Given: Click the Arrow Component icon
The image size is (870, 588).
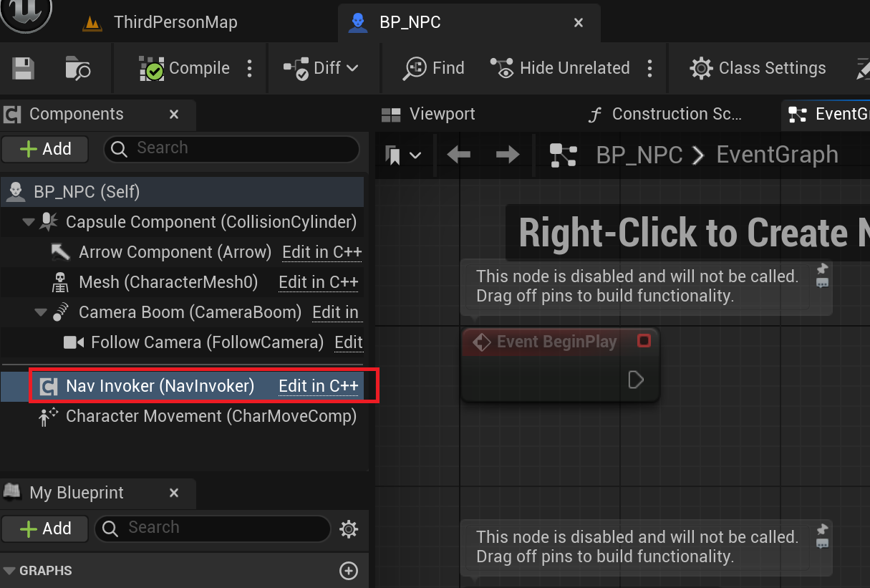Looking at the screenshot, I should (x=60, y=252).
